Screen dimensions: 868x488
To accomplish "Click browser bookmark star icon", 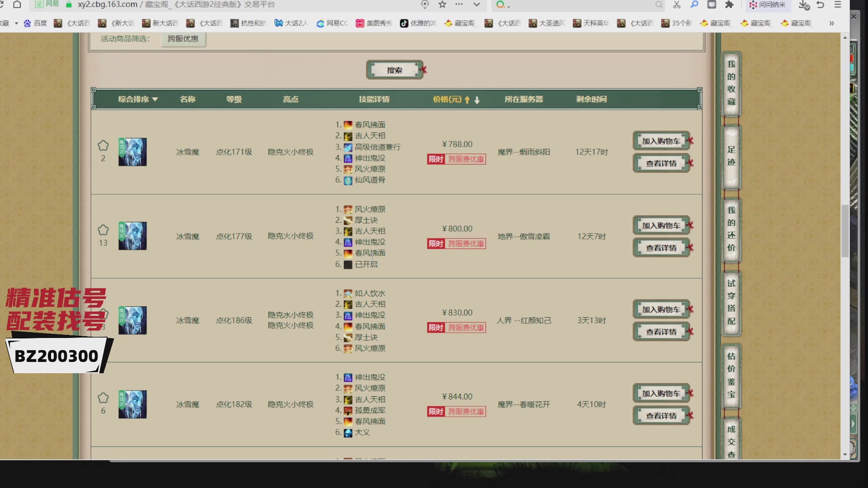I will point(442,5).
